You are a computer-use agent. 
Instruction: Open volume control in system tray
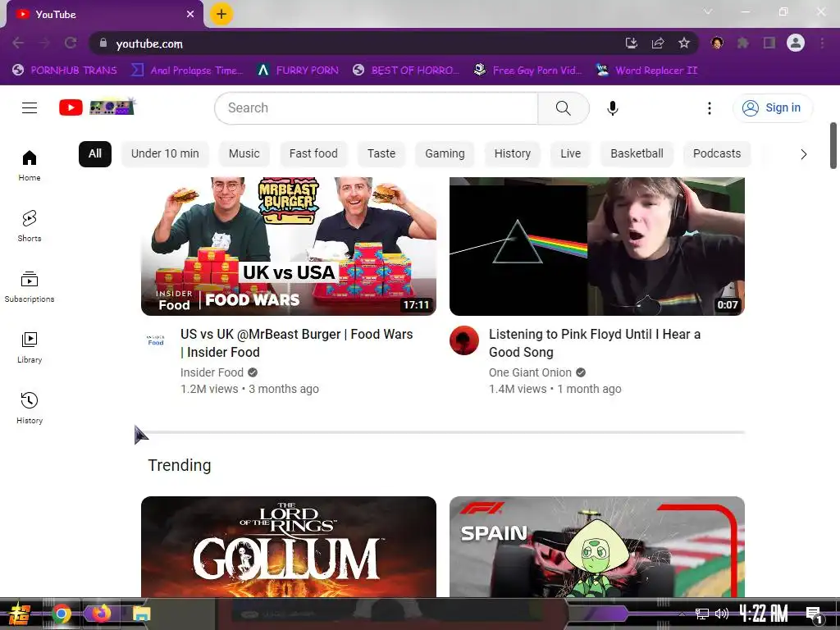722,614
